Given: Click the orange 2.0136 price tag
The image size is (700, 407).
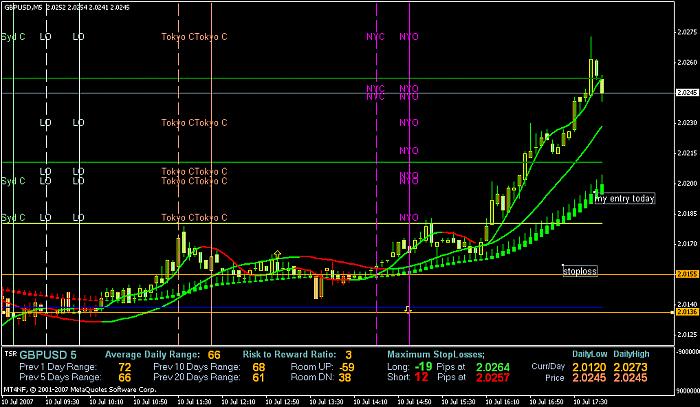Looking at the screenshot, I should [x=688, y=312].
